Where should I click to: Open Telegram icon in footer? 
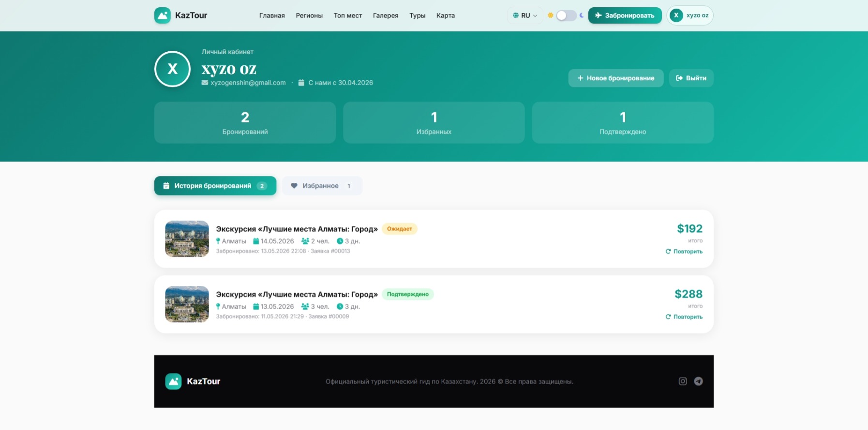[698, 381]
